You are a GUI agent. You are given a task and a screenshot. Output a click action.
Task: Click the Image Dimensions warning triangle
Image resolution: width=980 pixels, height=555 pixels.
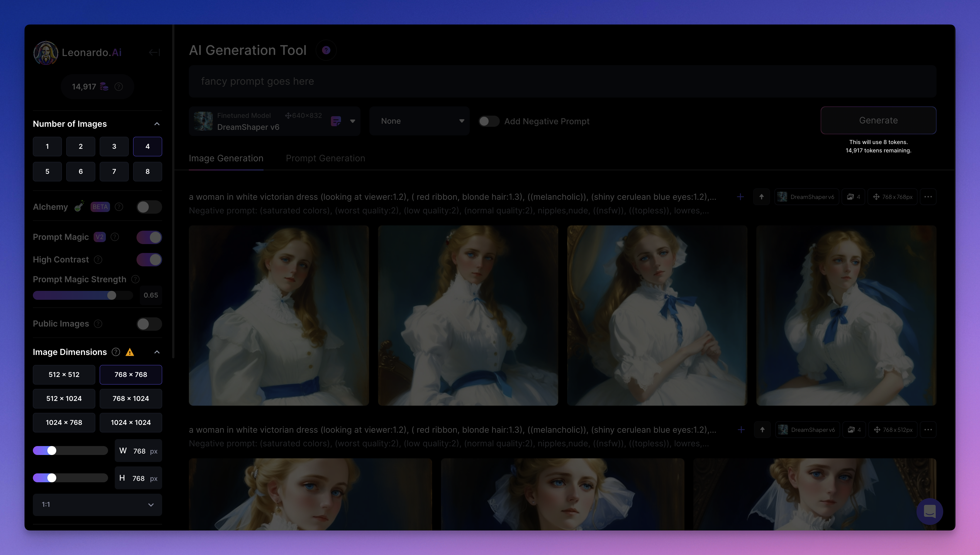coord(130,352)
